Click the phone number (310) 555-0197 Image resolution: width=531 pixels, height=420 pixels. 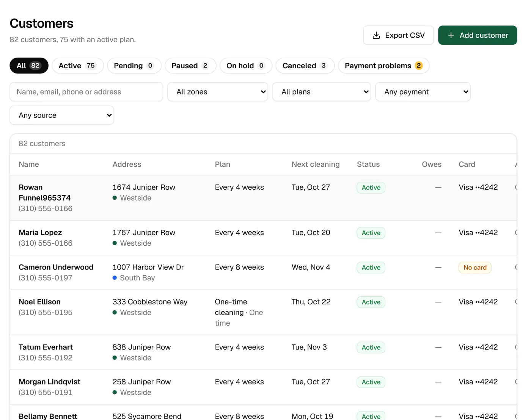pos(46,278)
